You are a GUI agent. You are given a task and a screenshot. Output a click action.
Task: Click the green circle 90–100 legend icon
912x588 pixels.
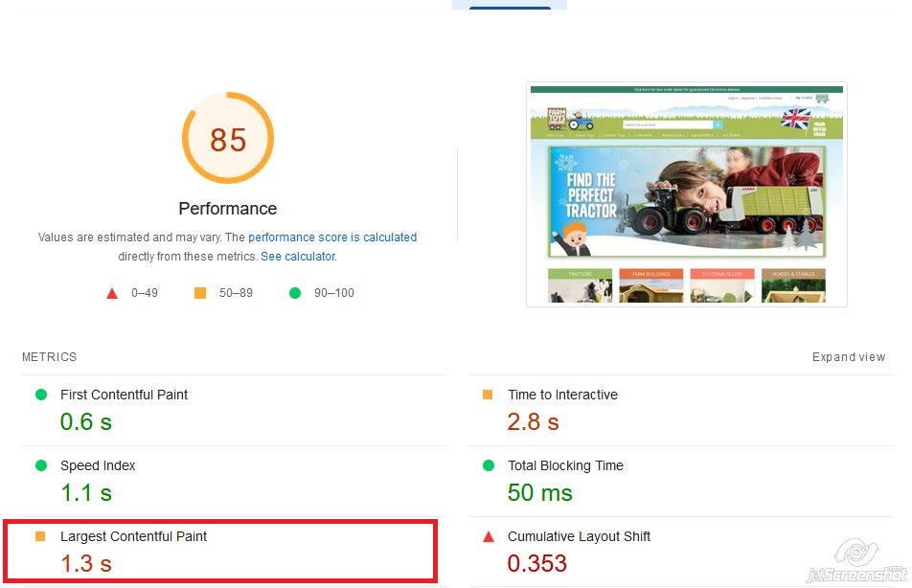[x=295, y=293]
